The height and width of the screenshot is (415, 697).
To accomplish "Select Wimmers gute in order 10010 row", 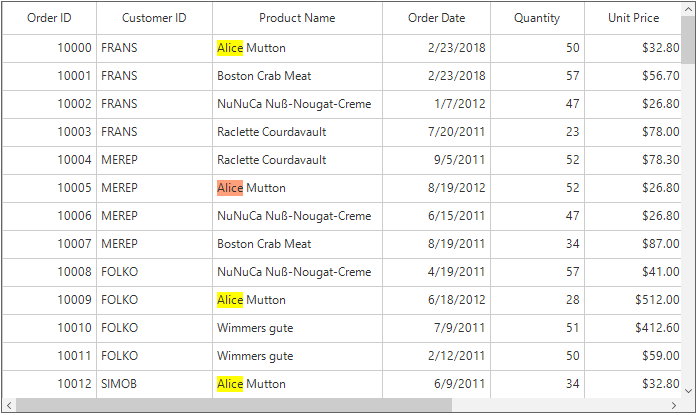I will (297, 328).
